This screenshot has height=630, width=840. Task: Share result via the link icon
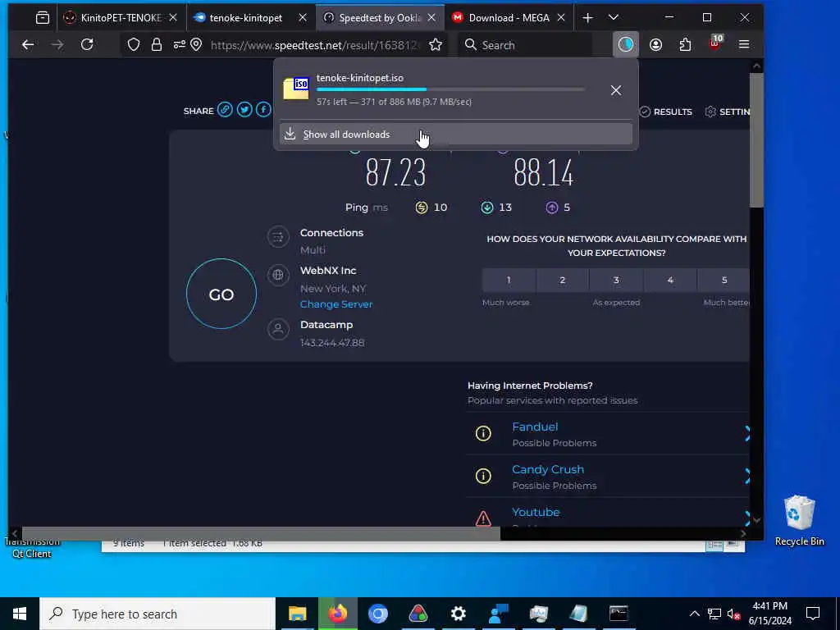[225, 111]
